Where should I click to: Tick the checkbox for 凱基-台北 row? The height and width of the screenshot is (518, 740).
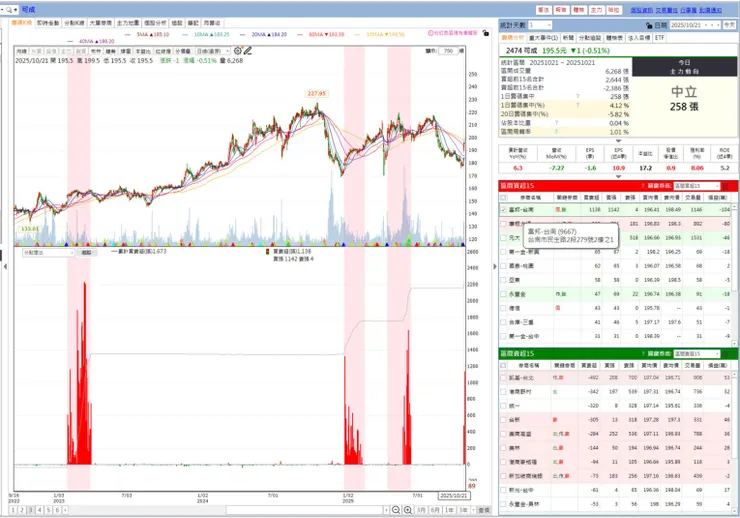(x=504, y=378)
